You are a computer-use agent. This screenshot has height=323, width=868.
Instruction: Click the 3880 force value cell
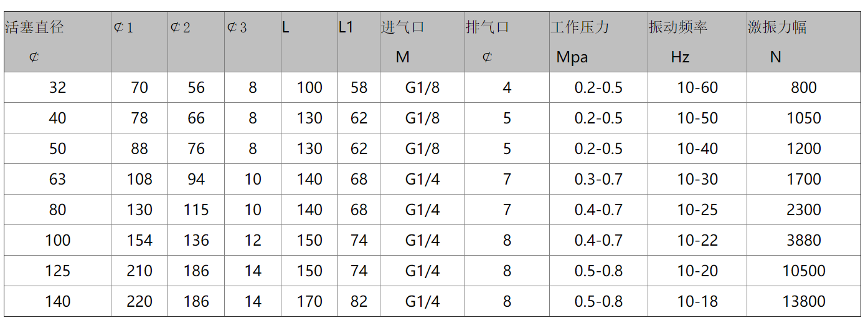pos(803,241)
